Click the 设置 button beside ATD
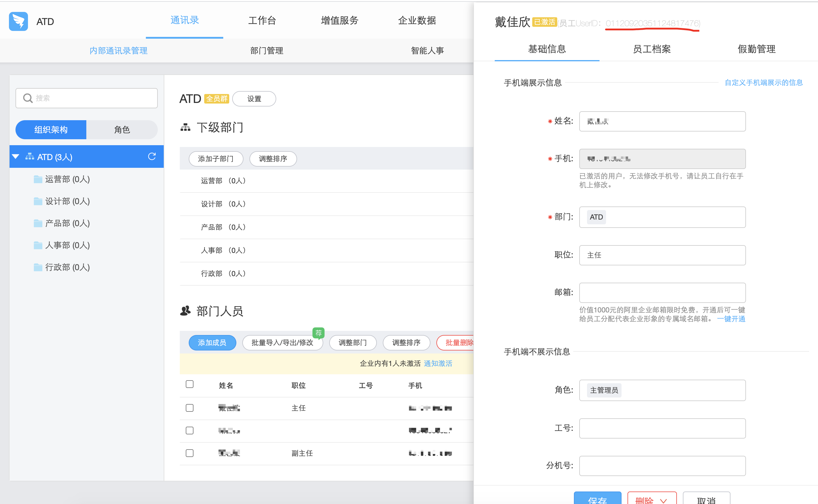The width and height of the screenshot is (818, 504). (254, 99)
